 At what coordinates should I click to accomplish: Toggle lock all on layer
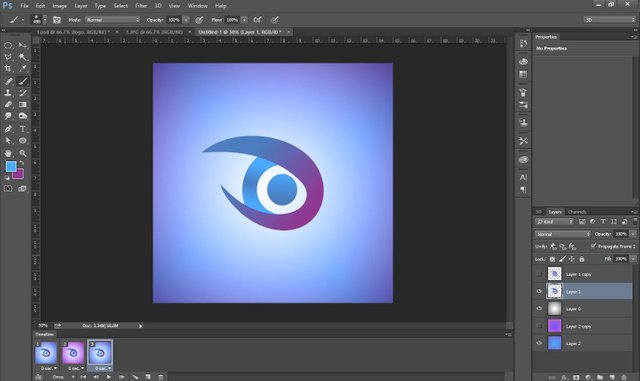pyautogui.click(x=582, y=259)
